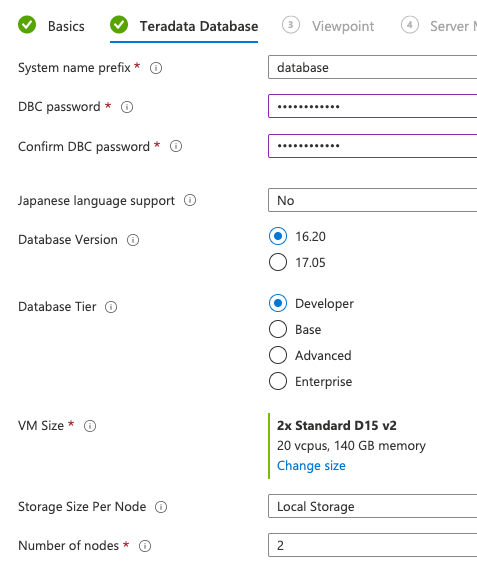477x563 pixels.
Task: Select database version 16.20
Action: (x=278, y=236)
